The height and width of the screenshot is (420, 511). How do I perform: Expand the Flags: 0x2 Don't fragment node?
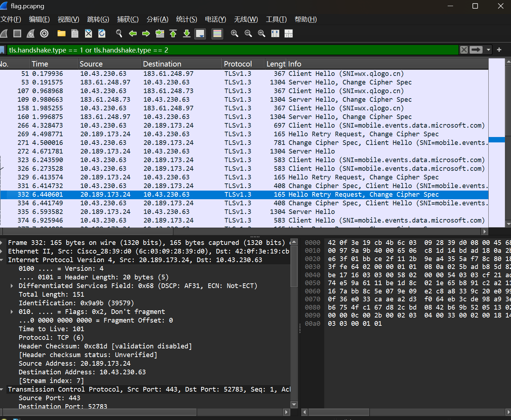click(x=12, y=312)
